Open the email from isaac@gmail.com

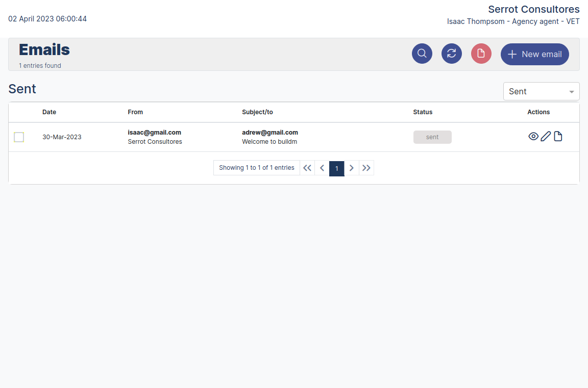pyautogui.click(x=154, y=132)
